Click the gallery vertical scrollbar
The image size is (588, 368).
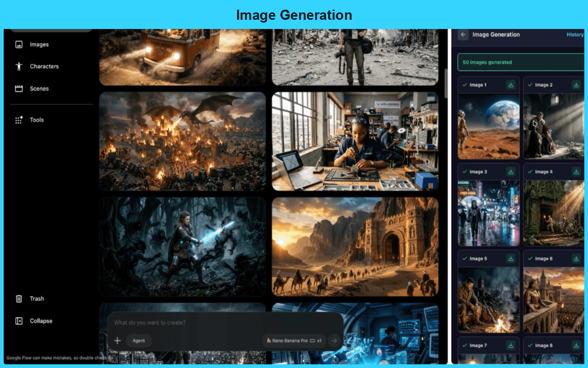[x=446, y=83]
